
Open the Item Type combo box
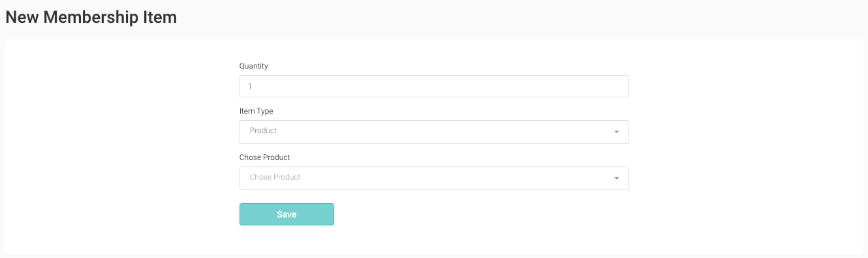[434, 132]
